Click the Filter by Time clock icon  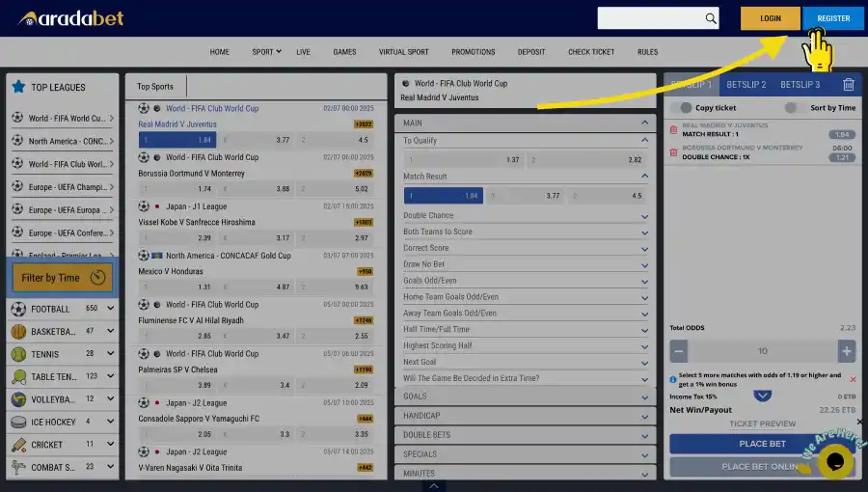(x=98, y=277)
